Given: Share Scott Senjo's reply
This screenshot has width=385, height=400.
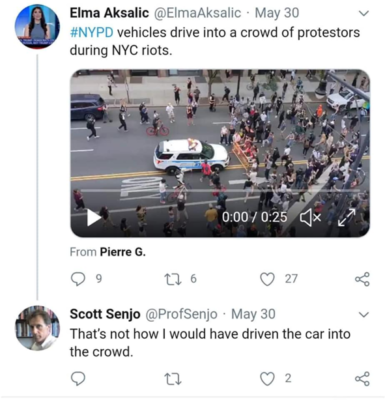Looking at the screenshot, I should pyautogui.click(x=362, y=379).
